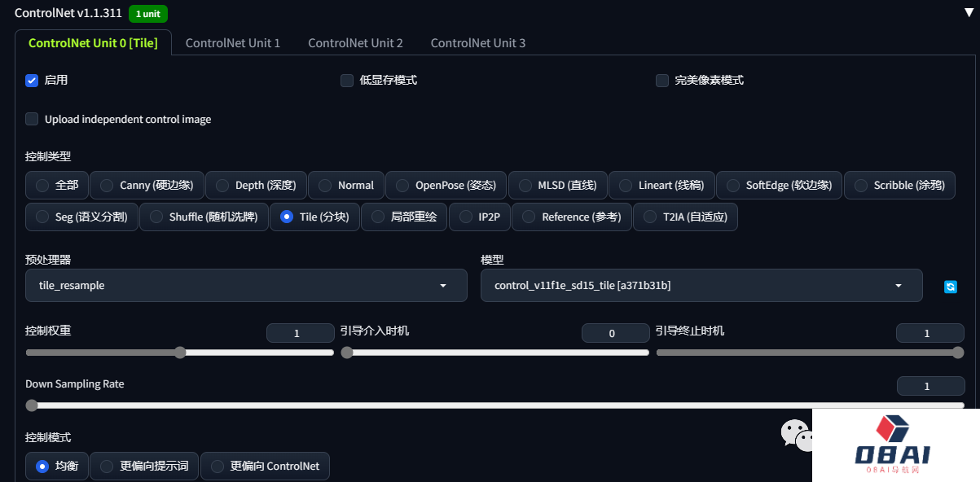Select the 更偏向提示词 control mode
Screen dimensions: 980x482
144,467
